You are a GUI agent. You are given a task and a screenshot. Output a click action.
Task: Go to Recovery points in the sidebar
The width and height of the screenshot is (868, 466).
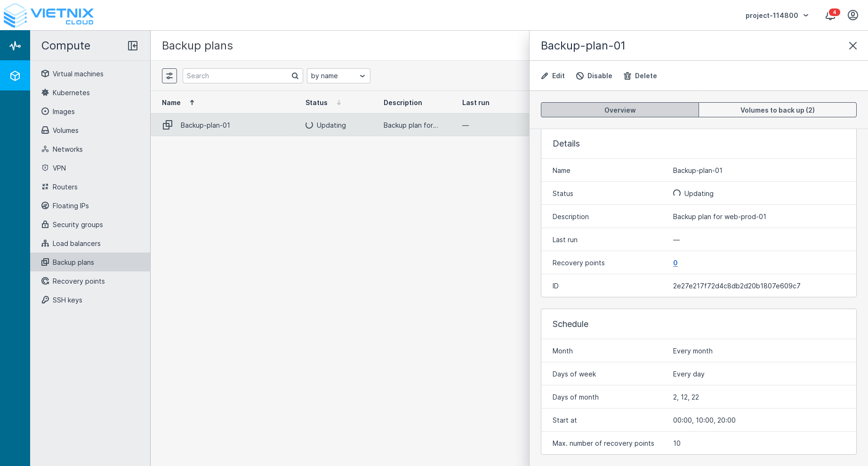coord(79,281)
